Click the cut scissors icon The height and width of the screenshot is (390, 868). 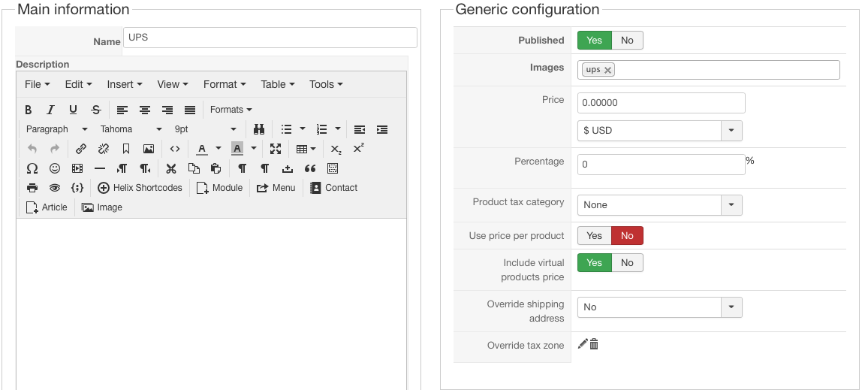point(171,168)
